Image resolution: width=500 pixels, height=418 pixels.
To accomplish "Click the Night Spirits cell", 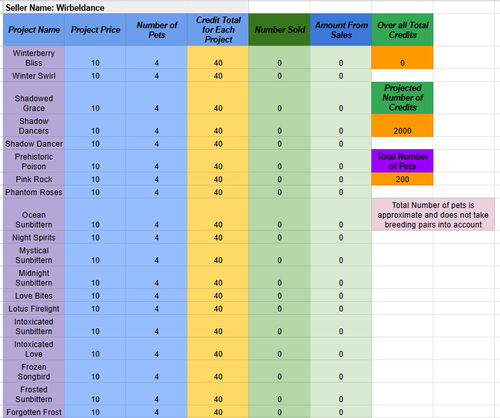I will [34, 238].
